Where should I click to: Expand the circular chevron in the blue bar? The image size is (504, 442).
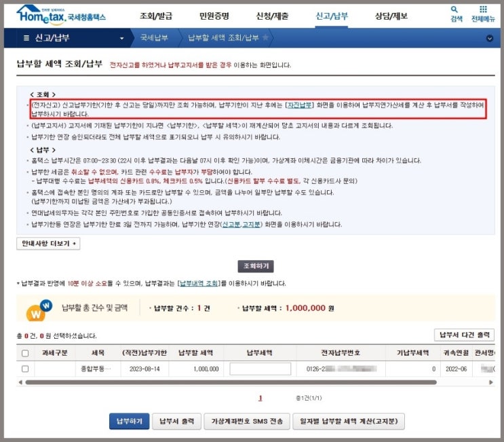[489, 38]
